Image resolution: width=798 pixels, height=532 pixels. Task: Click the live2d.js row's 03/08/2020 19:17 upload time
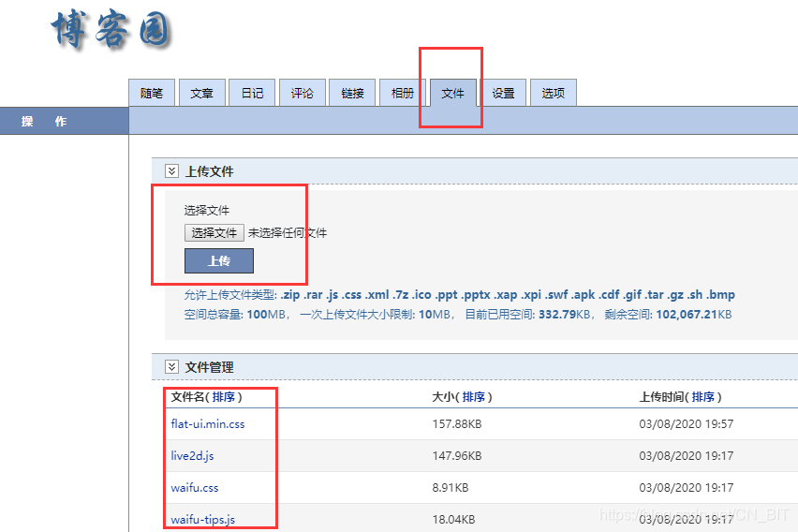[x=687, y=455]
